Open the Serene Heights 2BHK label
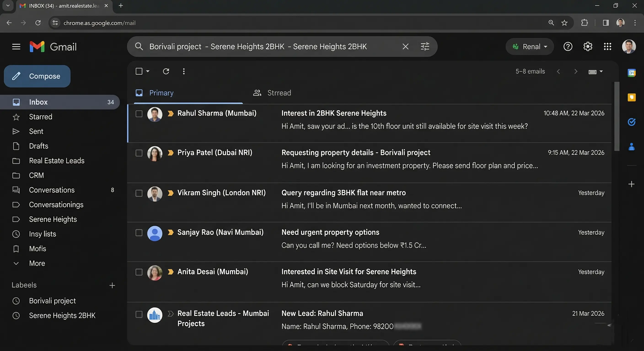This screenshot has height=351, width=644. (62, 316)
